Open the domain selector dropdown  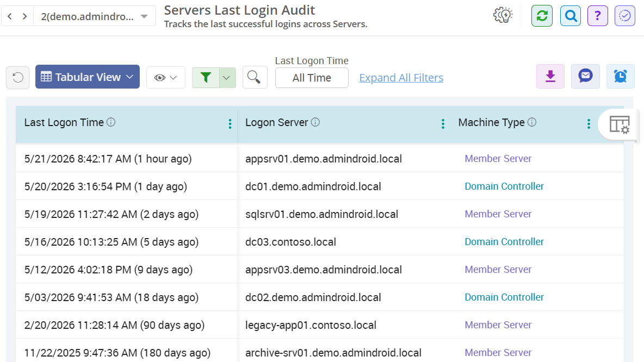click(94, 16)
